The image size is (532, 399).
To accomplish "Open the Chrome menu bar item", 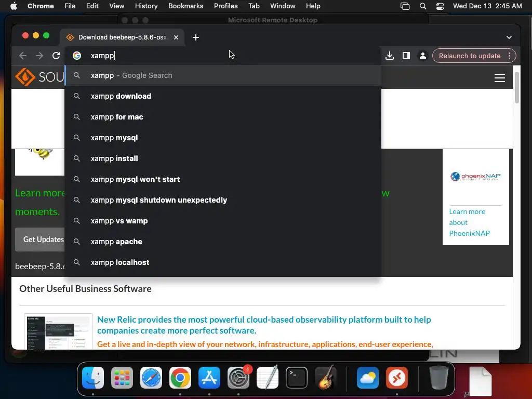I will 41,6.
